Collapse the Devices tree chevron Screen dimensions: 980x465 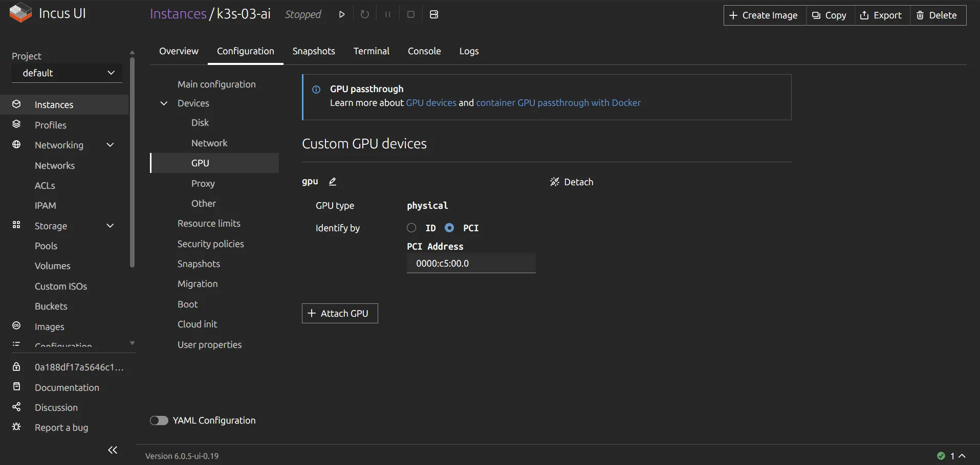click(x=164, y=103)
